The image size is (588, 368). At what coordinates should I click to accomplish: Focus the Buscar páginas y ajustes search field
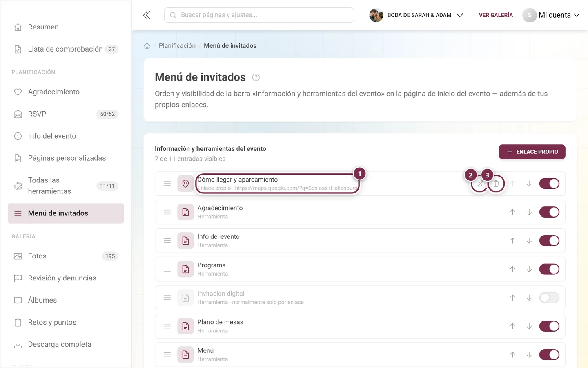click(x=259, y=15)
